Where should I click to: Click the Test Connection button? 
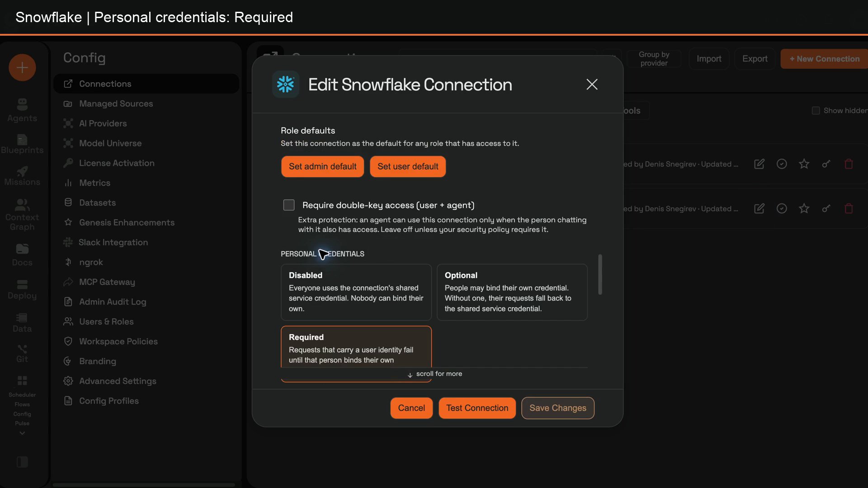pos(477,408)
